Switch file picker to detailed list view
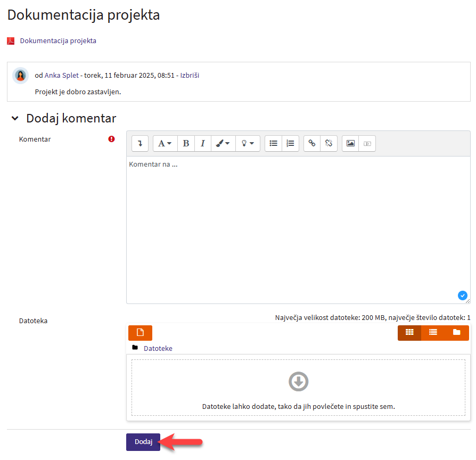 tap(433, 333)
